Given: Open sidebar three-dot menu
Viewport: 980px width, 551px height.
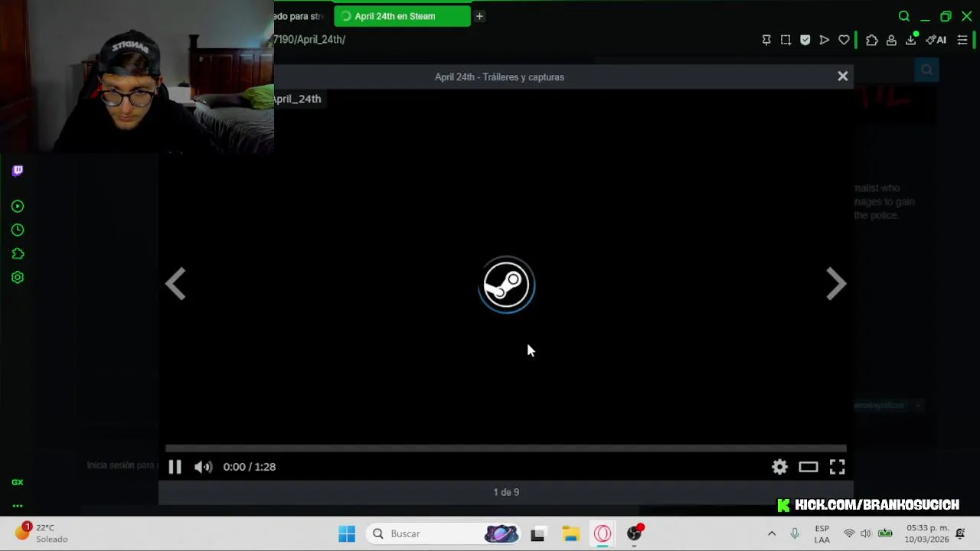Looking at the screenshot, I should pyautogui.click(x=18, y=506).
